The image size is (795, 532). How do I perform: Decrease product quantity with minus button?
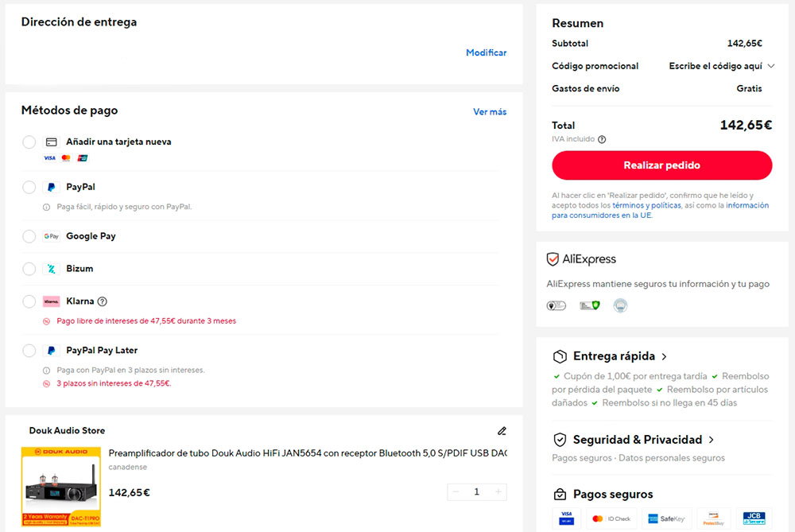(456, 492)
